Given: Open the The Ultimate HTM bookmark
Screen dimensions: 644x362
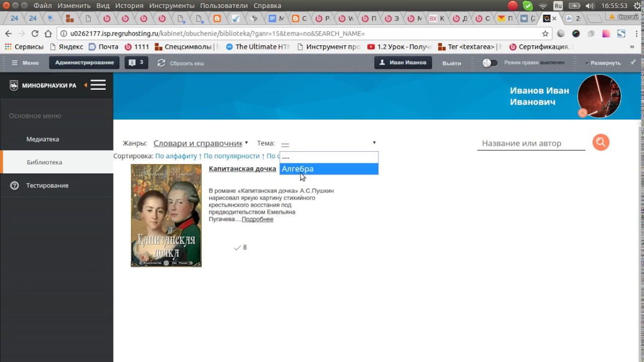Looking at the screenshot, I should pyautogui.click(x=258, y=47).
